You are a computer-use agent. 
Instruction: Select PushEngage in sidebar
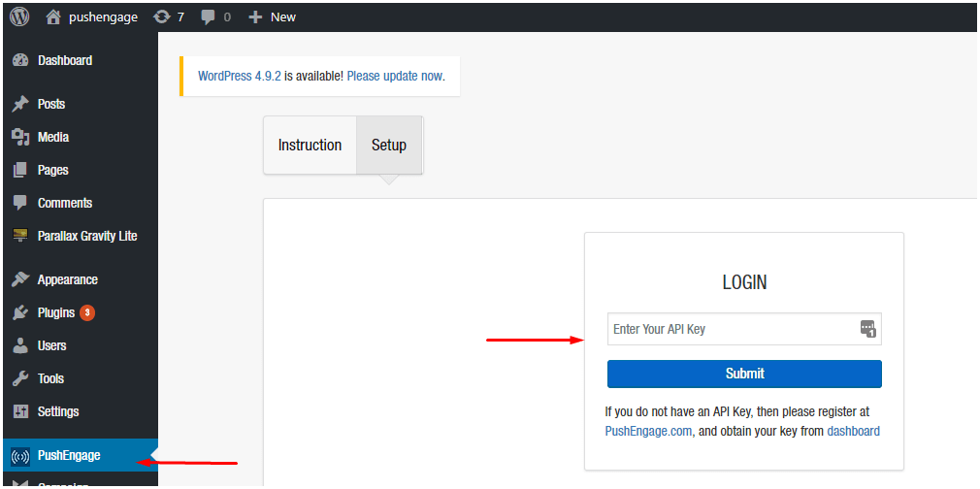[69, 455]
